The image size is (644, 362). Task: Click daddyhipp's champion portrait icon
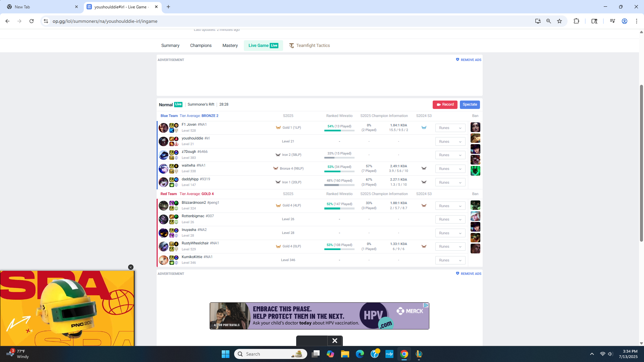(163, 182)
